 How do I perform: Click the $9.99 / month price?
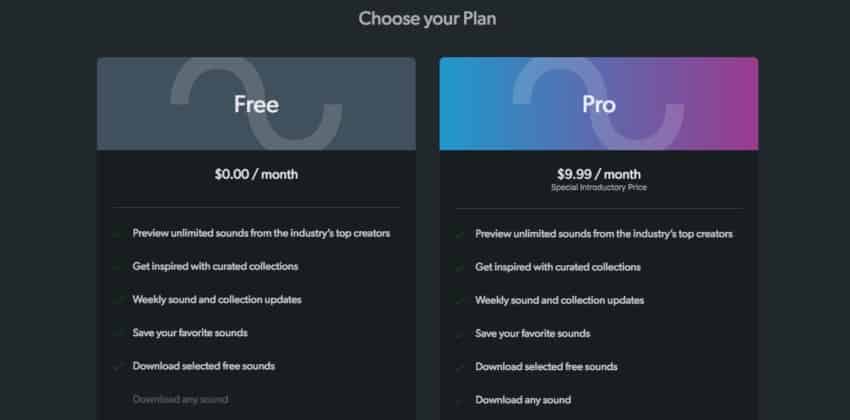click(x=598, y=173)
